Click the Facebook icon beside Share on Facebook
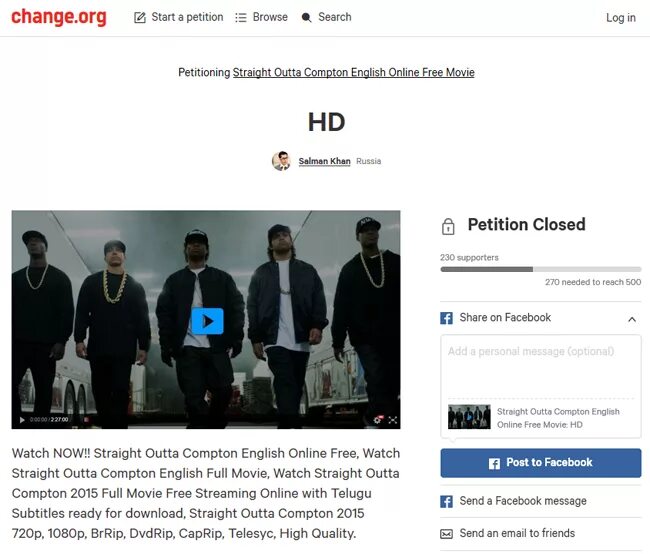This screenshot has height=554, width=650. [x=446, y=318]
